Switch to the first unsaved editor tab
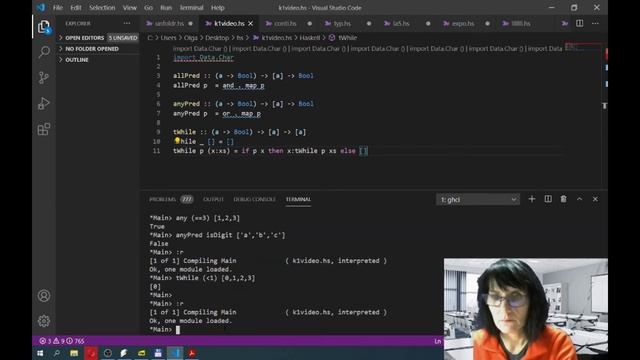Screen dimensions: 640x360 point(169,24)
